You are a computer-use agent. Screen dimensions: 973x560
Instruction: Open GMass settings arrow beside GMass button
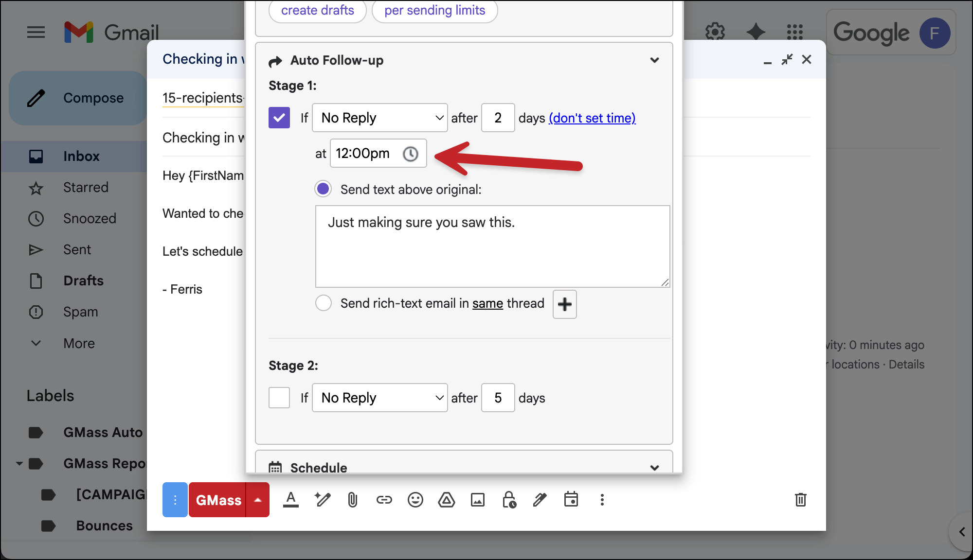[258, 500]
